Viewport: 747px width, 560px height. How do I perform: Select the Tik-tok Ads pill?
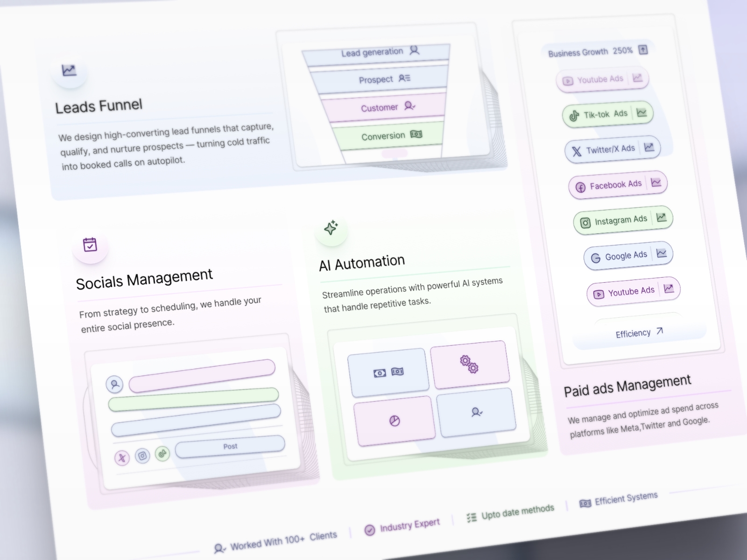coord(607,114)
